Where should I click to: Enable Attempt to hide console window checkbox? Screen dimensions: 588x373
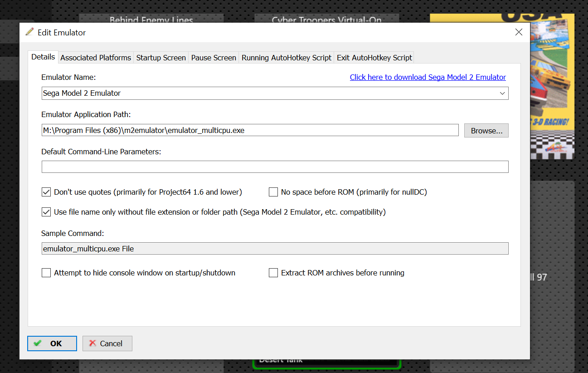pos(46,273)
